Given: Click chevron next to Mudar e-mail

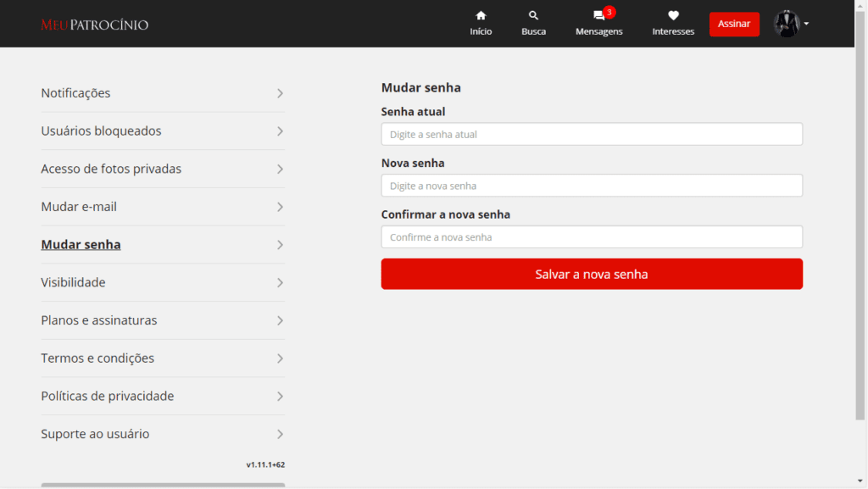Looking at the screenshot, I should [280, 207].
